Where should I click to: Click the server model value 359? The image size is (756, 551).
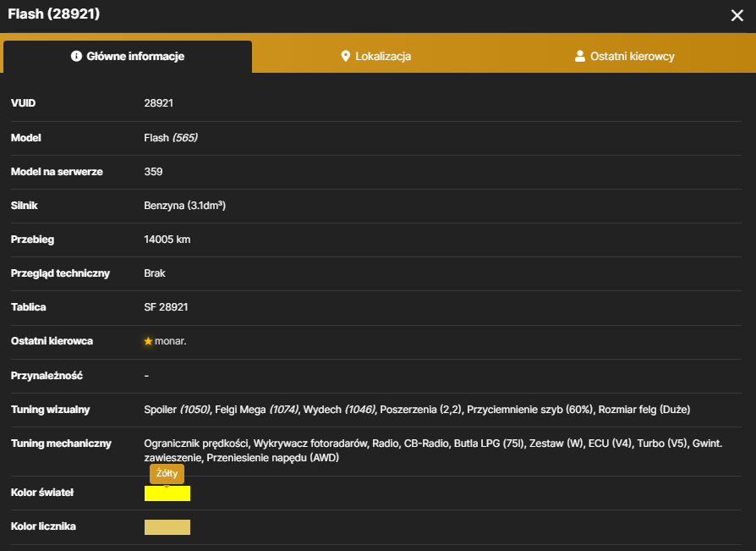153,172
